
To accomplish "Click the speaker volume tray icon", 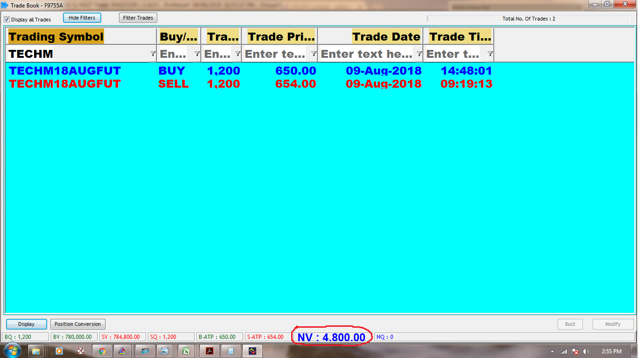I will [x=586, y=351].
